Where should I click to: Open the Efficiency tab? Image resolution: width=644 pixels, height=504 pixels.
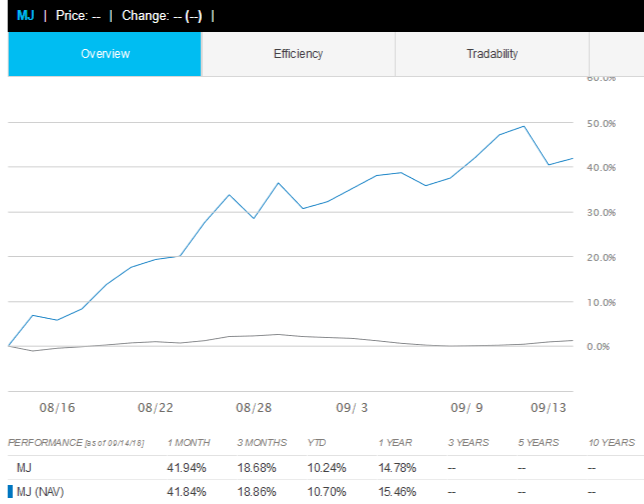[x=298, y=54]
